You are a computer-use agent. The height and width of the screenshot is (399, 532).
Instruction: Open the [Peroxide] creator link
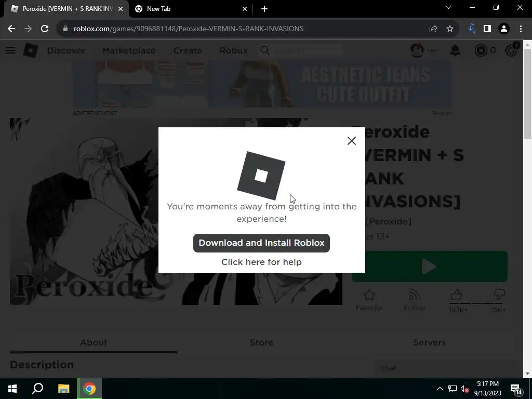389,221
